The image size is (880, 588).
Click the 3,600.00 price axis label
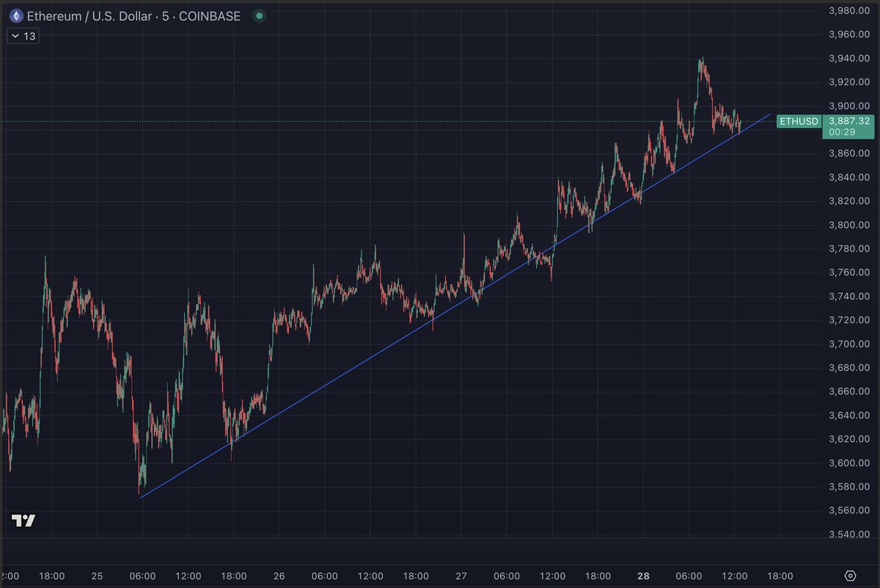849,463
